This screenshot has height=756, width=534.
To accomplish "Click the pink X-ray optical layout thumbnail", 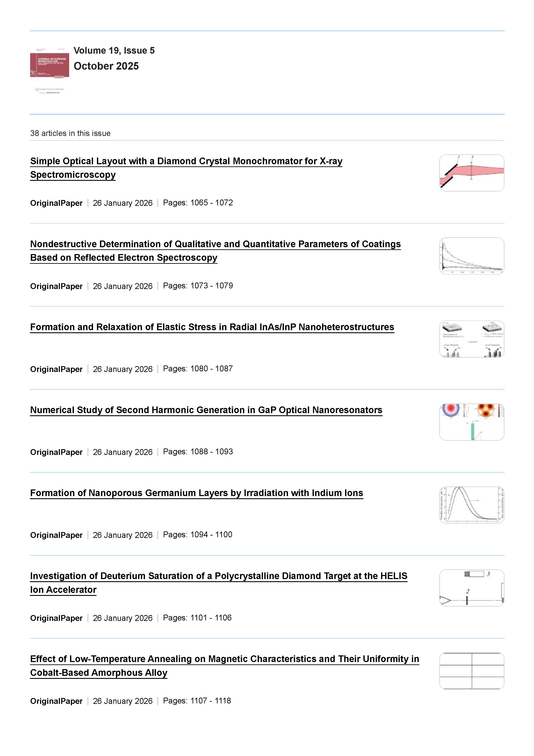I will click(471, 173).
